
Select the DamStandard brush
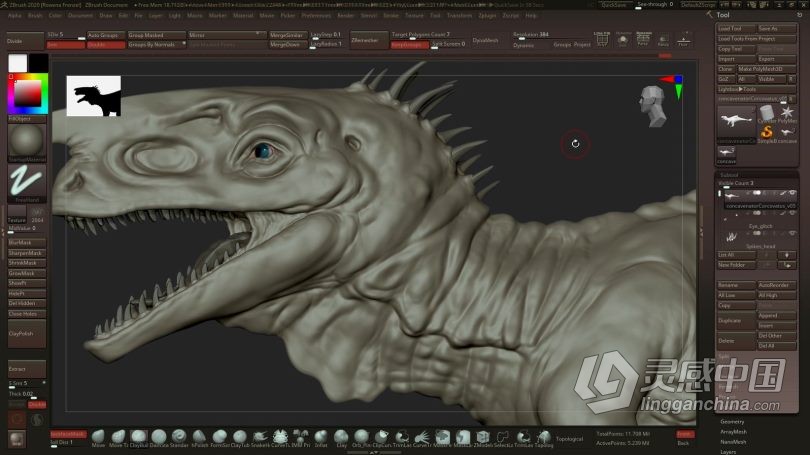(159, 437)
